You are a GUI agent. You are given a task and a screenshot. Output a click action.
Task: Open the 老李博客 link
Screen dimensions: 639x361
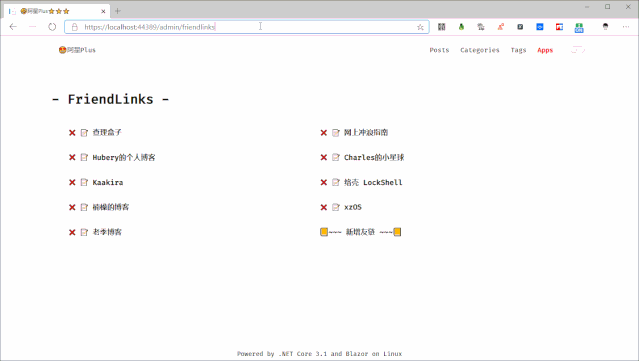tap(107, 232)
